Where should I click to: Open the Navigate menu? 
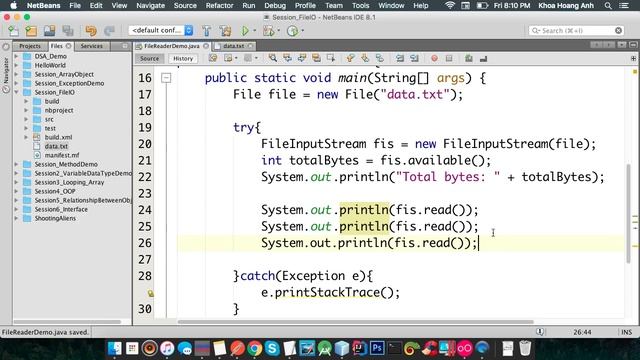(x=150, y=6)
